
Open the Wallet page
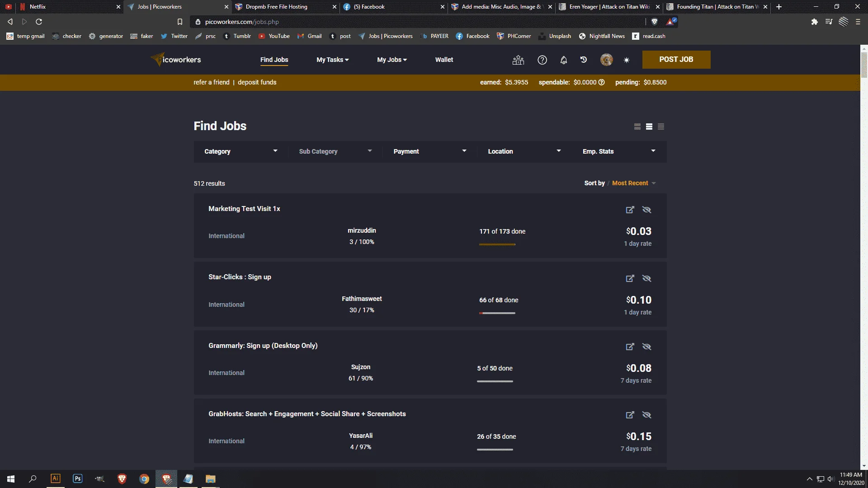coord(444,60)
